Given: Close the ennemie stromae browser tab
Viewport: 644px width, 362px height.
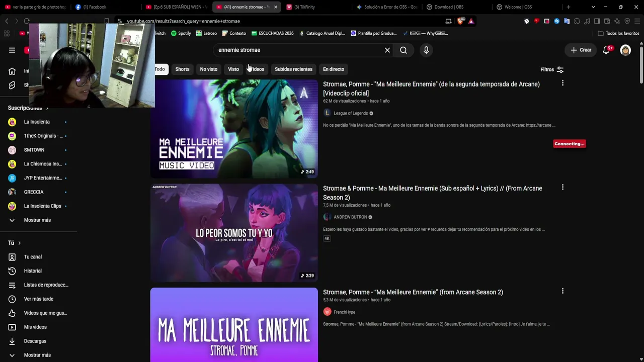Looking at the screenshot, I should 275,7.
